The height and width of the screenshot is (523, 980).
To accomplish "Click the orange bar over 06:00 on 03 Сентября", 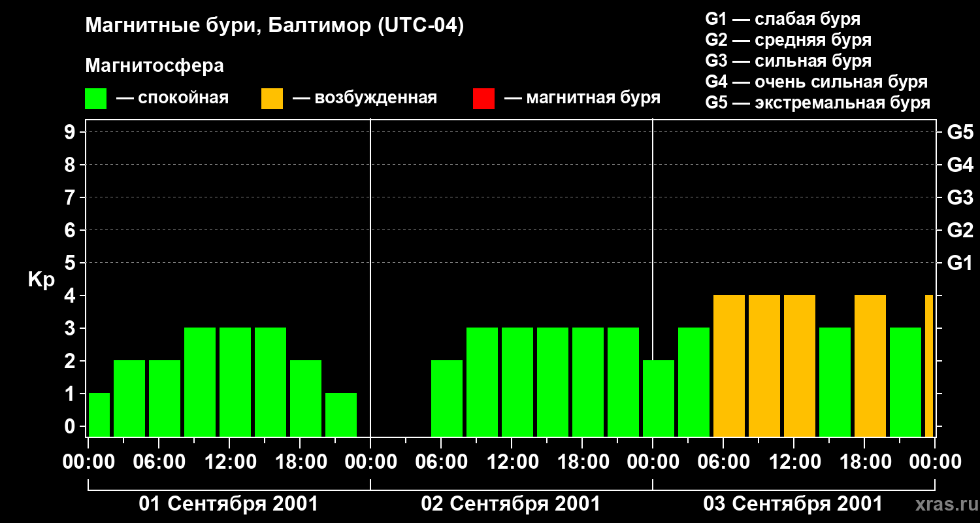I will click(729, 365).
